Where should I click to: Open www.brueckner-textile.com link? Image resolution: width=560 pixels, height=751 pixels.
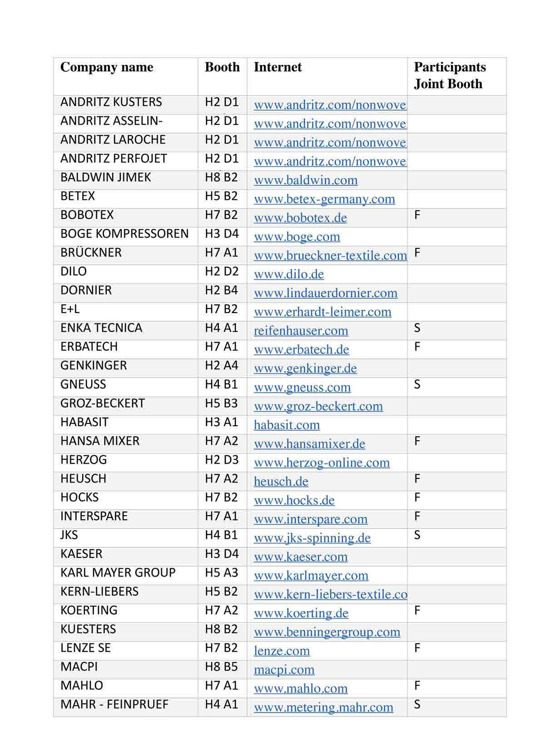point(330,256)
